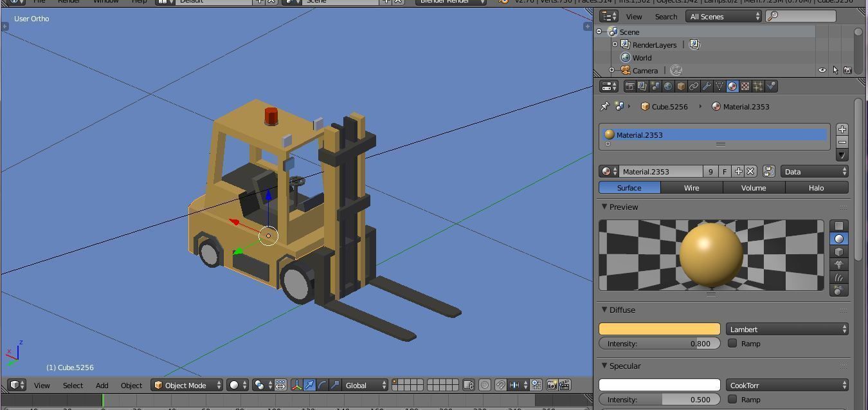868x410 pixels.
Task: Set preview to sphere
Action: click(839, 239)
